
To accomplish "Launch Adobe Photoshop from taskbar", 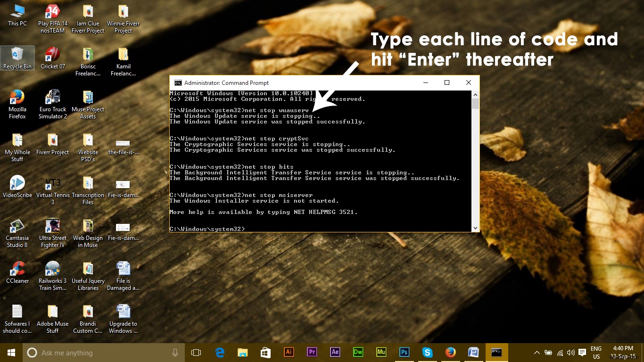I will point(405,353).
